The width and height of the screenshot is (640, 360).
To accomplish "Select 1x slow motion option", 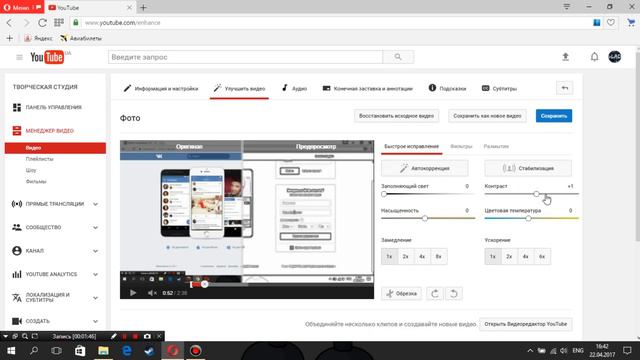I will (x=389, y=256).
